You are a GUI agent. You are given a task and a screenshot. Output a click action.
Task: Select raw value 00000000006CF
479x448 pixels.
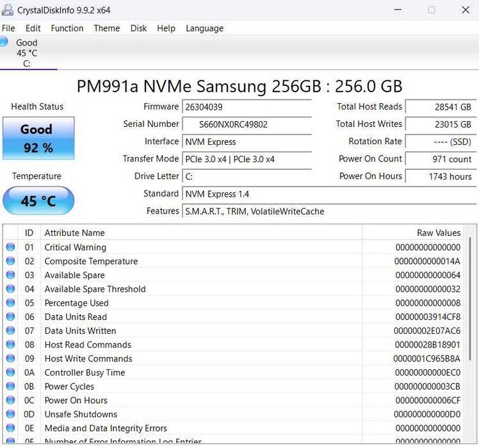click(428, 401)
